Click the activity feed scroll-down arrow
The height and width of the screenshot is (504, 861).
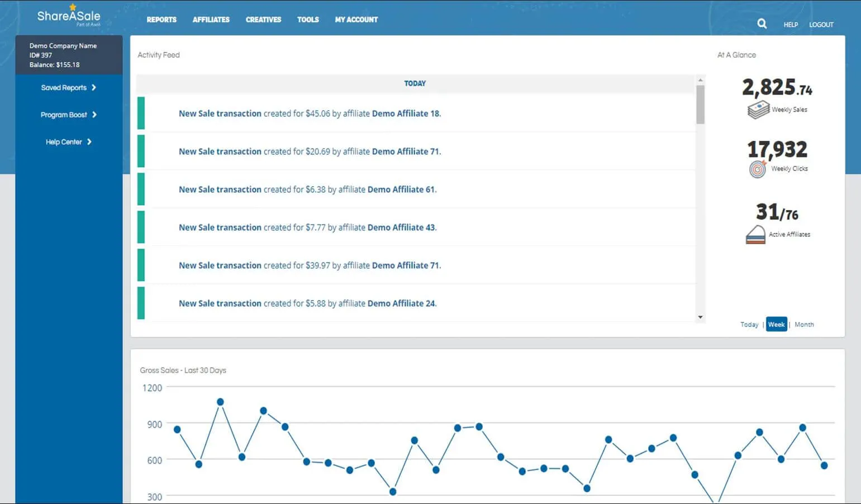(x=700, y=317)
